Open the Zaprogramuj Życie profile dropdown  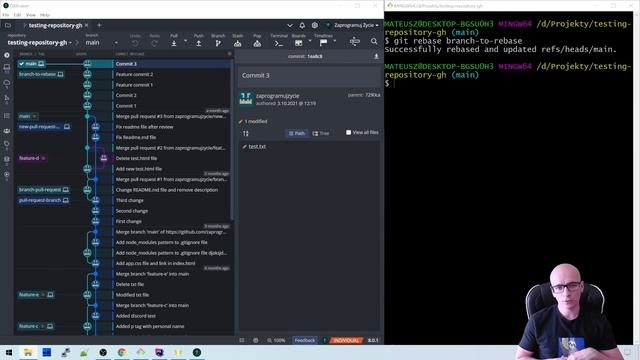[353, 25]
